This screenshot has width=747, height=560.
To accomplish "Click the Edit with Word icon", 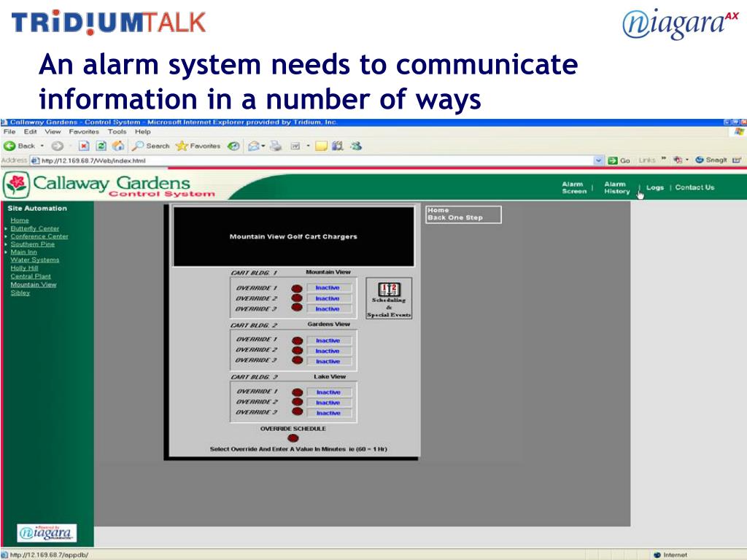I will click(295, 146).
